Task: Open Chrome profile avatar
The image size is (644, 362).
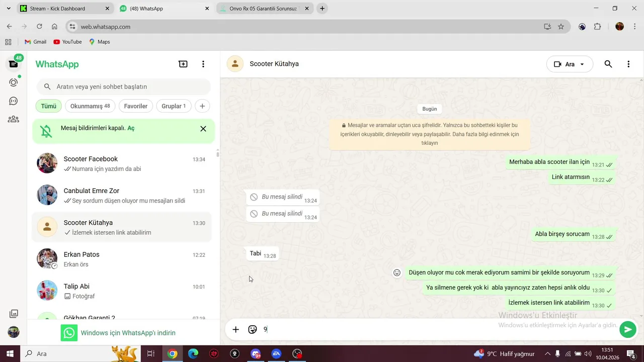Action: click(x=619, y=27)
